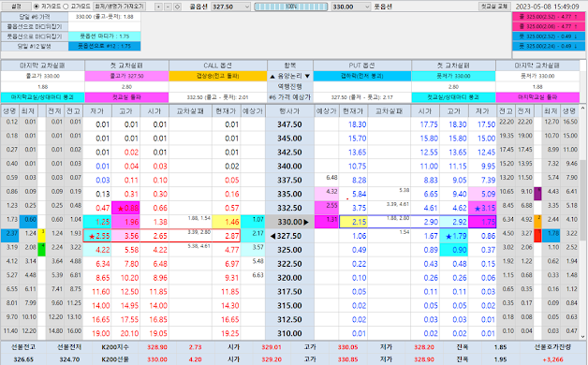Click the 겹상승(전고 돌파) orange cell
The image size is (588, 365).
pos(218,76)
